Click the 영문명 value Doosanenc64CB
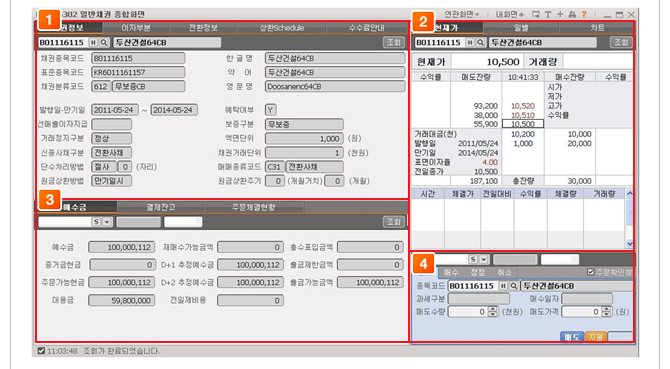670x369 pixels. [x=335, y=86]
